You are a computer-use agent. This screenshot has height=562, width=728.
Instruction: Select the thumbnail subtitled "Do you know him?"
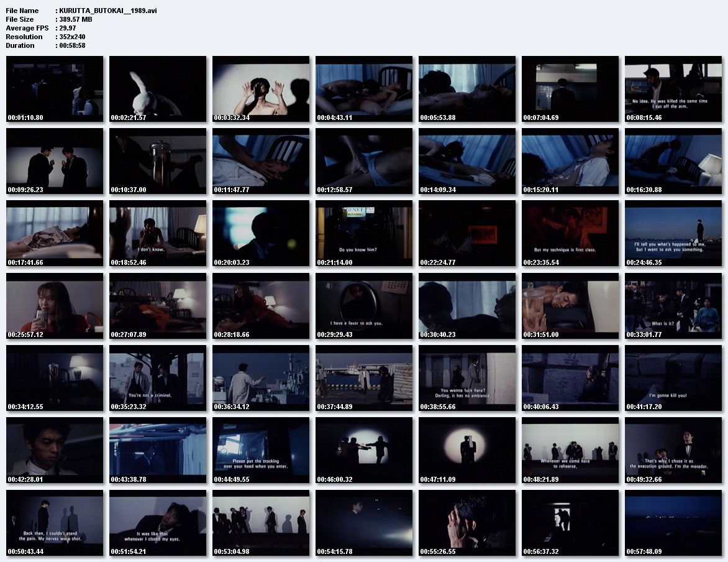click(x=364, y=233)
